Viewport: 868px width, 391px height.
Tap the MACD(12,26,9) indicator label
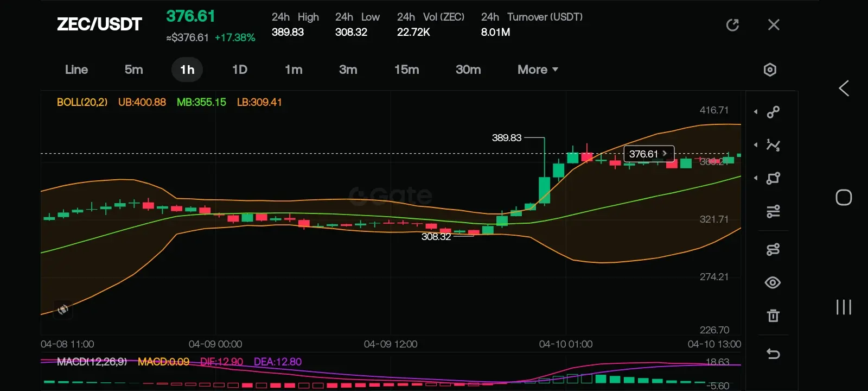coord(92,362)
